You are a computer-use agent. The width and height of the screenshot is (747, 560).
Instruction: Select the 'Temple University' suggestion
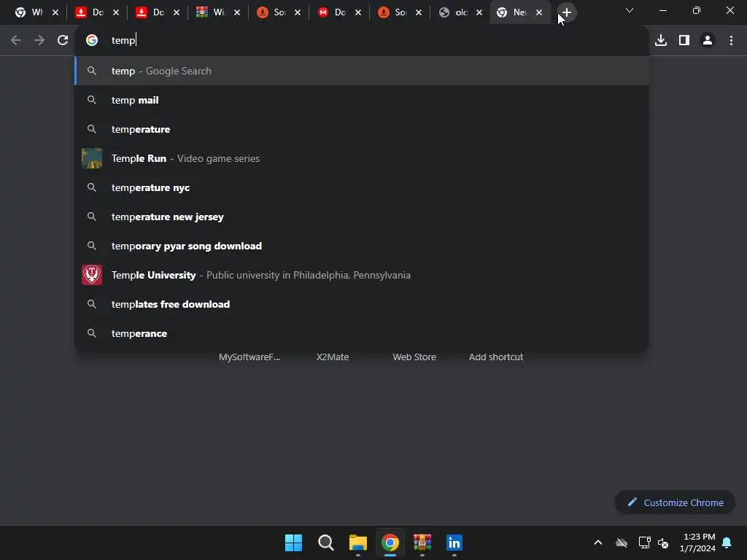(x=362, y=275)
